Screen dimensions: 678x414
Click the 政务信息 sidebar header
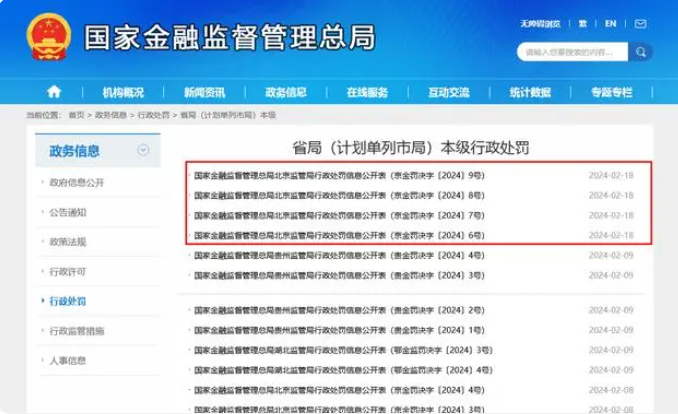coord(98,151)
